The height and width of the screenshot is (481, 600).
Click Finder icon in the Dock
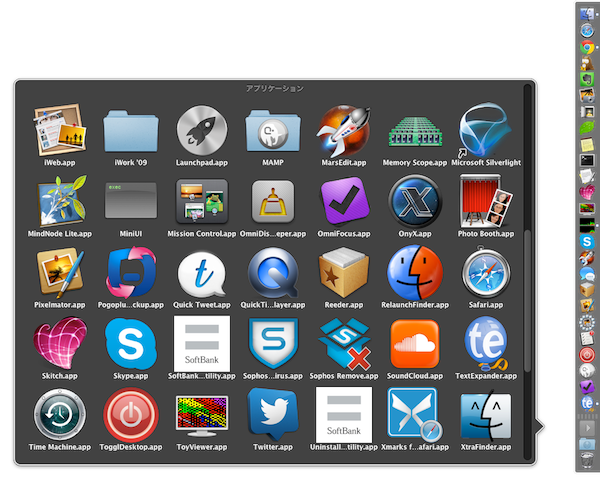click(587, 14)
